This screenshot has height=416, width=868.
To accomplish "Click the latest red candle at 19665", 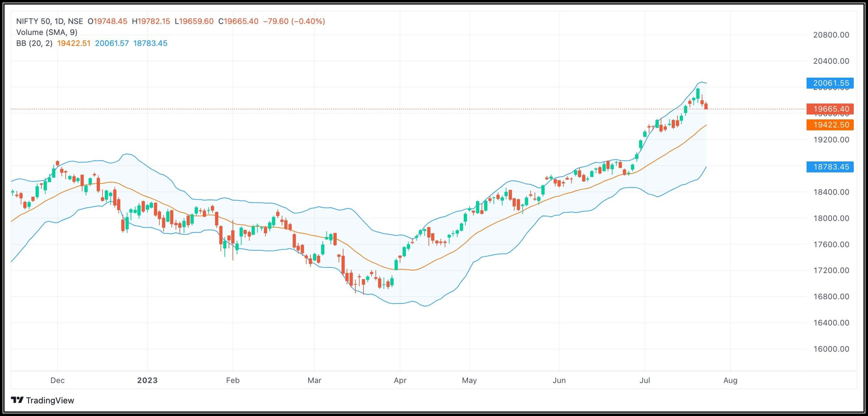I will (x=706, y=106).
